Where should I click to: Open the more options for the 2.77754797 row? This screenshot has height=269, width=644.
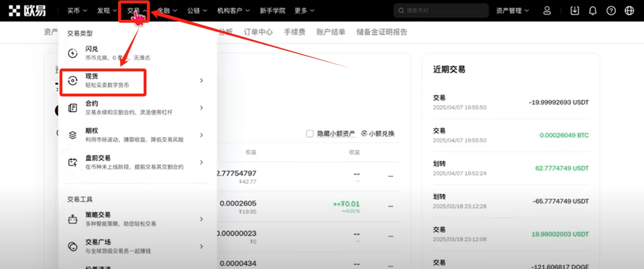coord(391,176)
